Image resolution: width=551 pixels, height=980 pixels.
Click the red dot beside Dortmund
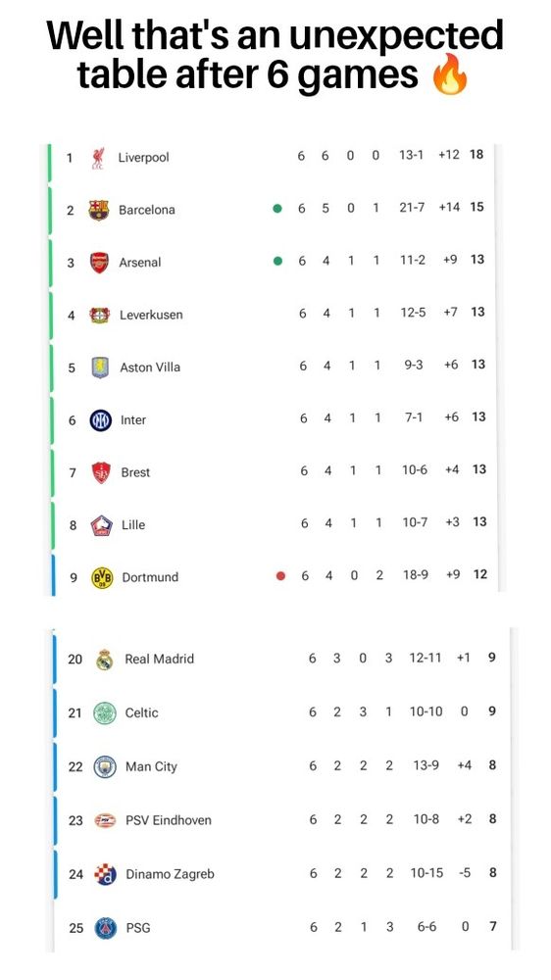pos(280,576)
